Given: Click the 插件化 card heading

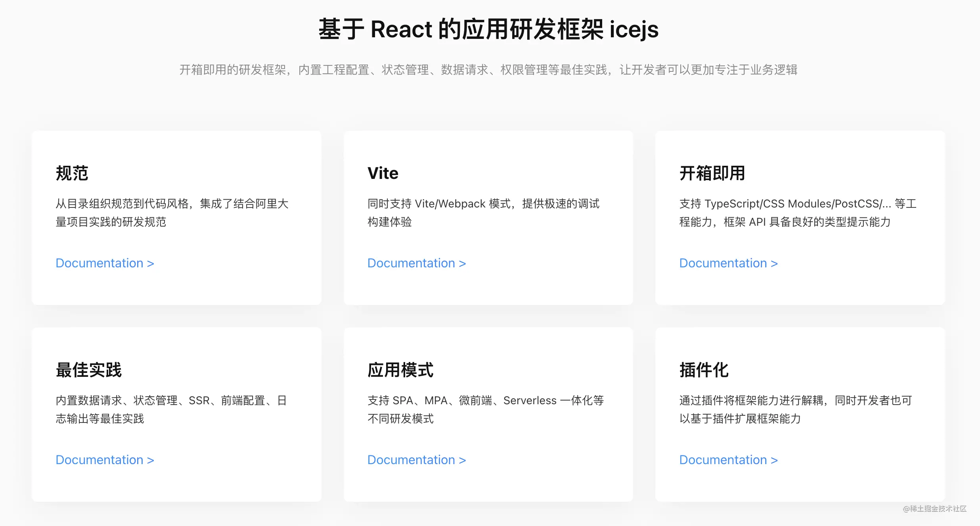Looking at the screenshot, I should [704, 370].
